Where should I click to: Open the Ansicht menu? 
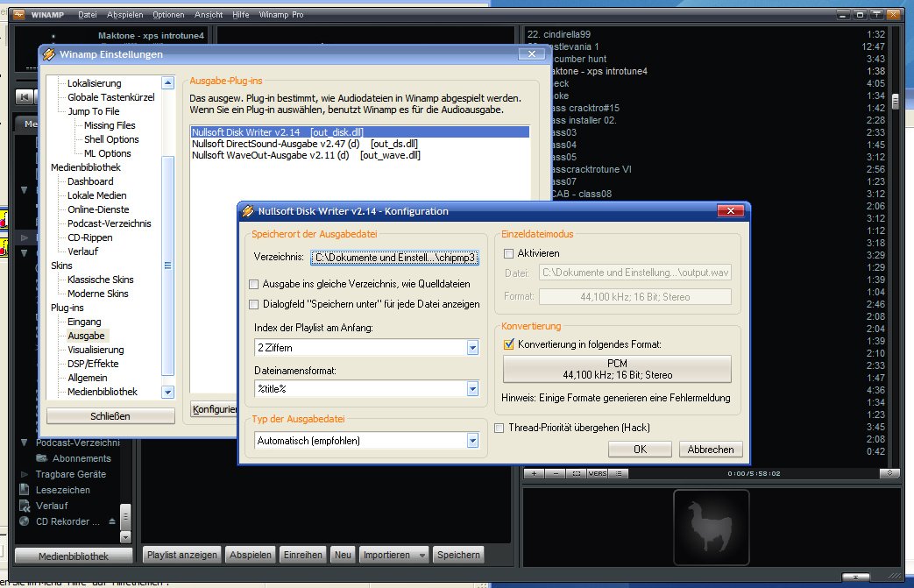point(209,15)
